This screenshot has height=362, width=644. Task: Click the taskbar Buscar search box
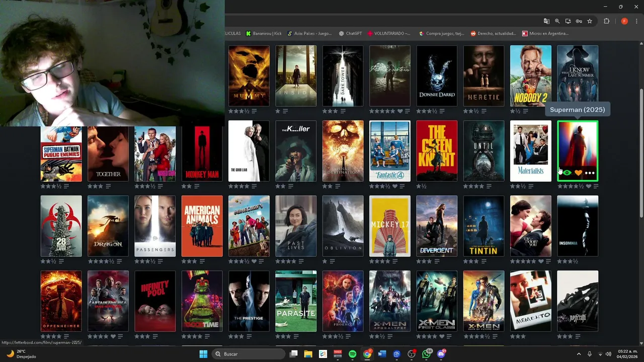click(249, 354)
